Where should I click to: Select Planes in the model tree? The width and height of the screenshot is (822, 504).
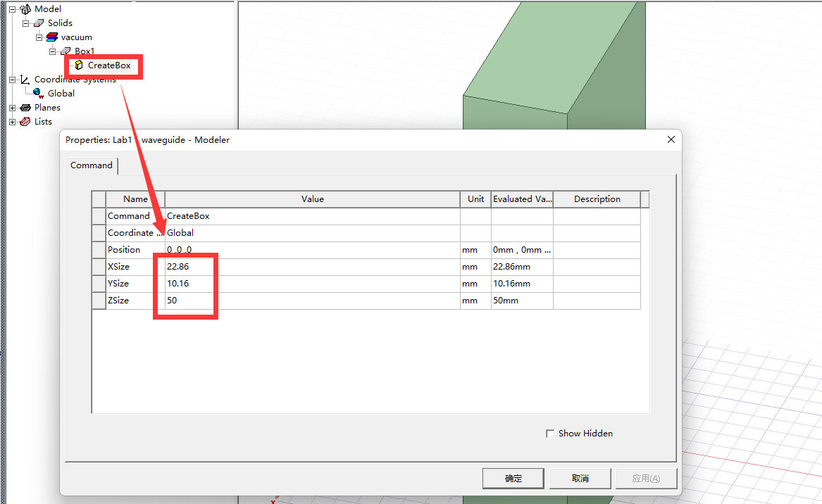click(x=47, y=108)
